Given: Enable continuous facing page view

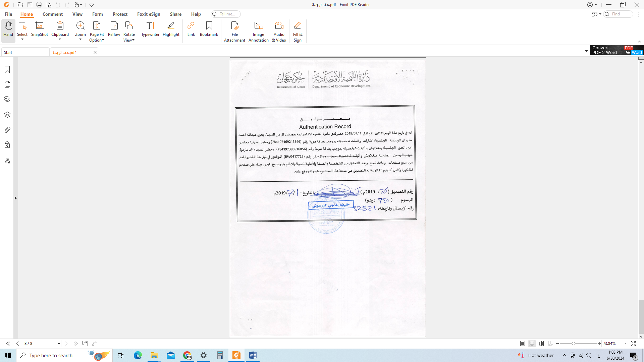Looking at the screenshot, I should pos(550,344).
